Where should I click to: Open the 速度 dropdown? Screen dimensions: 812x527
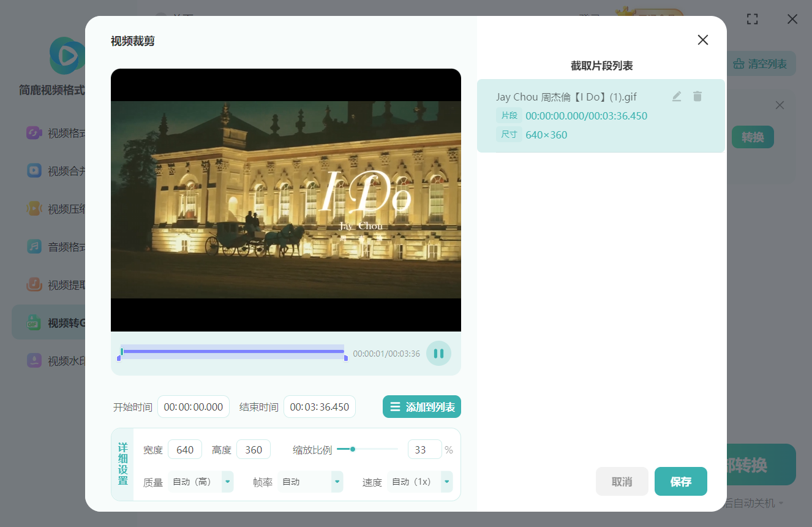(x=420, y=482)
